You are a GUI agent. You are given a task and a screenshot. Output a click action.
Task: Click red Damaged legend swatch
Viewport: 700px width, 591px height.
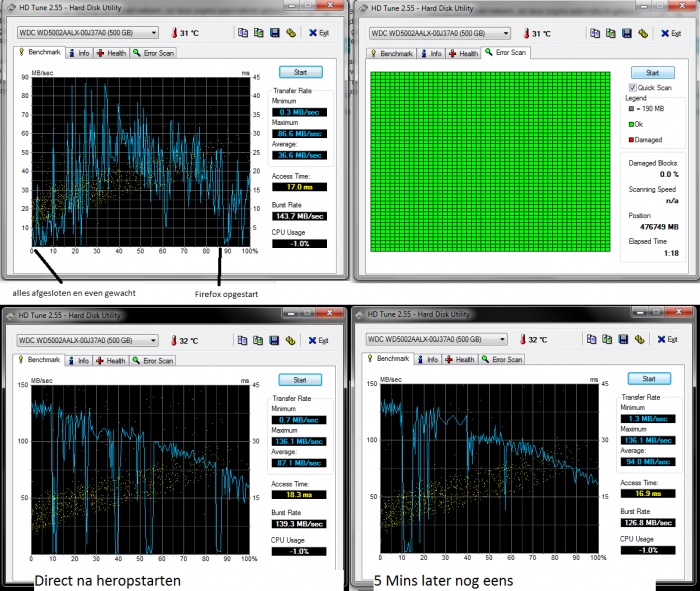point(631,140)
